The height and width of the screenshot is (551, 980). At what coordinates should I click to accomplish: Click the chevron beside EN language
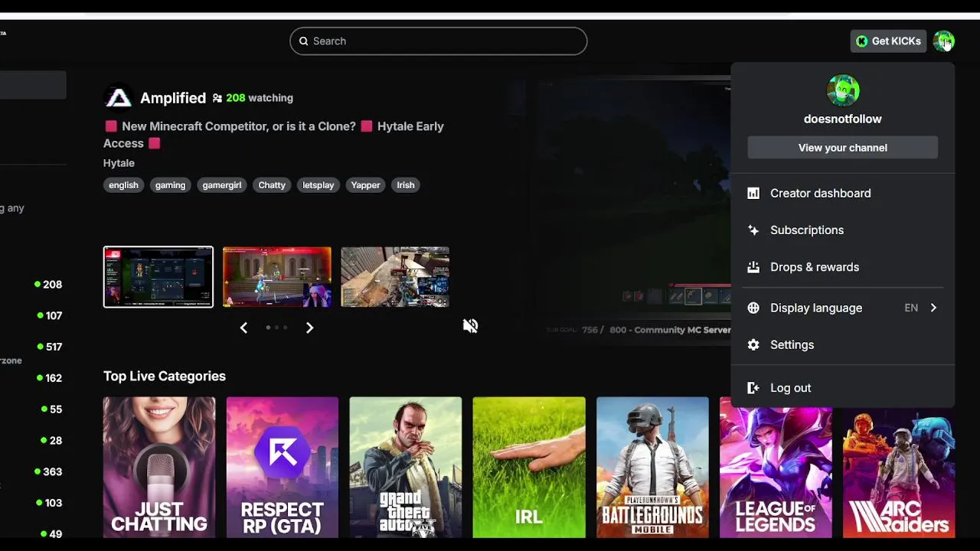(x=933, y=308)
